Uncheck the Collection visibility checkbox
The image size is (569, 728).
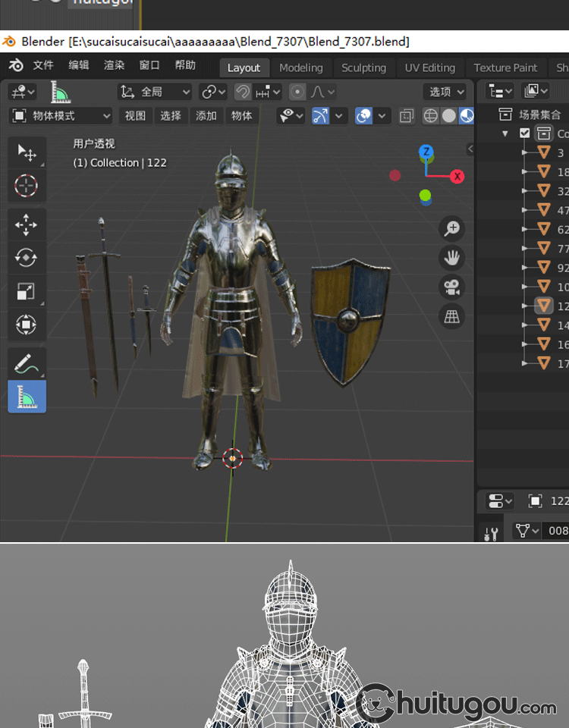(524, 133)
